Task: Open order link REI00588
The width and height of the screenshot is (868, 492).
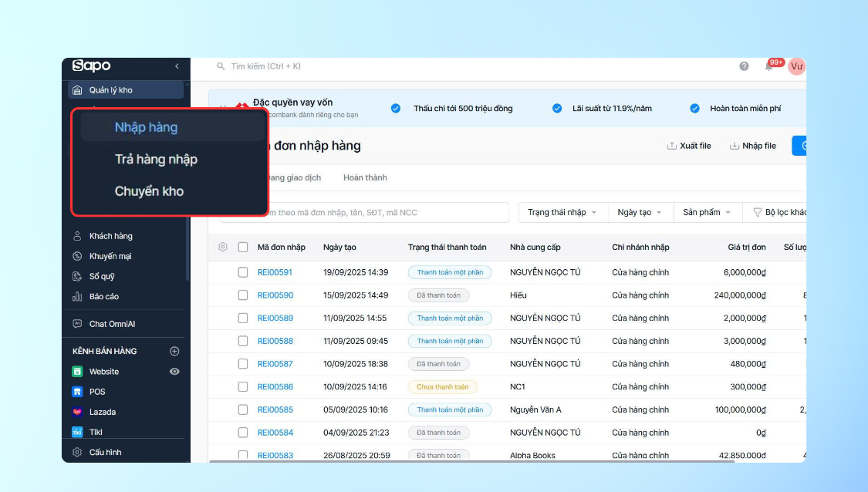Action: tap(275, 341)
